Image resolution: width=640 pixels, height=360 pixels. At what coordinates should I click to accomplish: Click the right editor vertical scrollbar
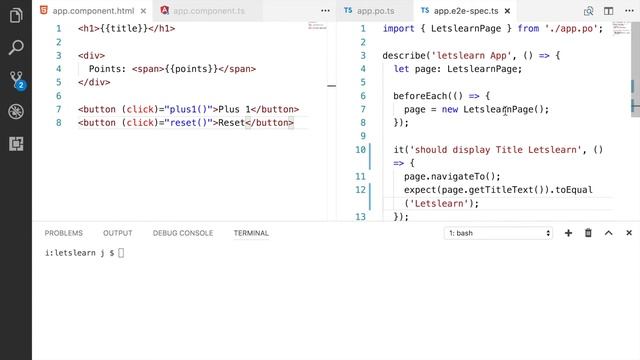pos(635,69)
